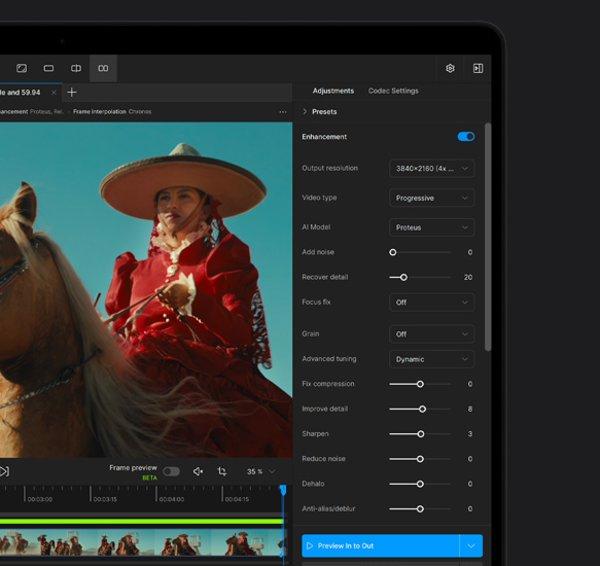Image resolution: width=600 pixels, height=566 pixels.
Task: Add a new tab with plus icon
Action: coord(71,92)
